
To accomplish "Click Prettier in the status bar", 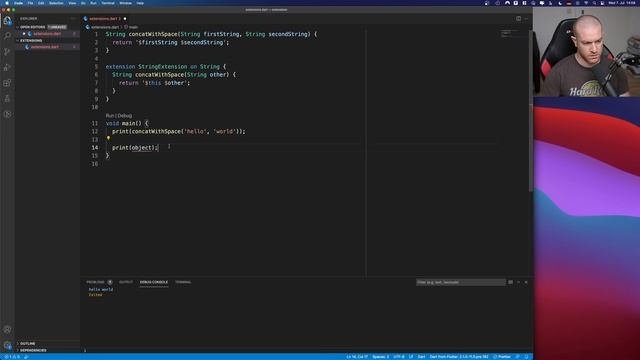I will point(502,357).
